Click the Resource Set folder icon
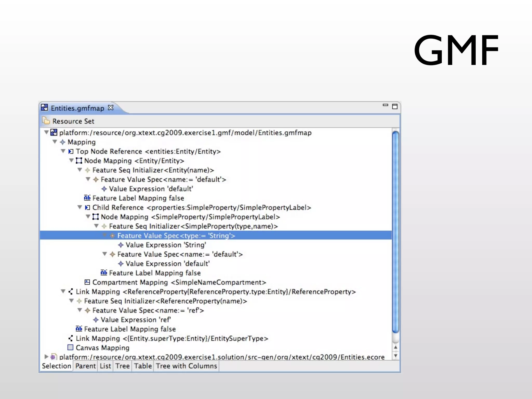The image size is (532, 399). pyautogui.click(x=46, y=121)
